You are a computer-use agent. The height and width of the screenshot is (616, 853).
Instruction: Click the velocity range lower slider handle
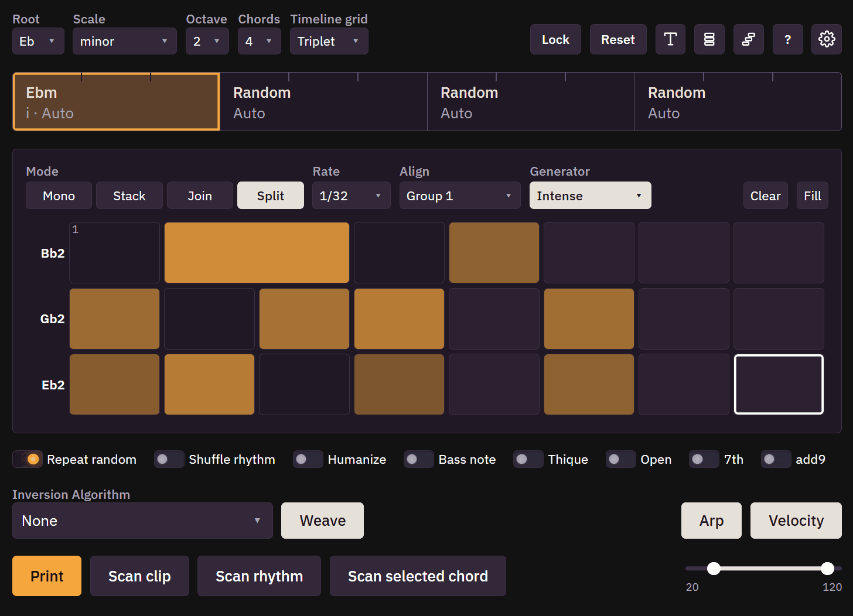click(714, 568)
